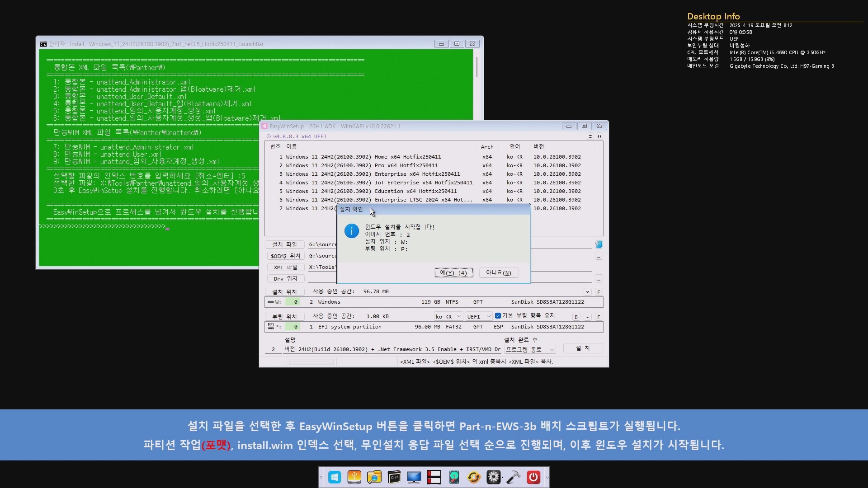Click the console window vertical scrollbar
The height and width of the screenshot is (488, 868).
tap(476, 67)
